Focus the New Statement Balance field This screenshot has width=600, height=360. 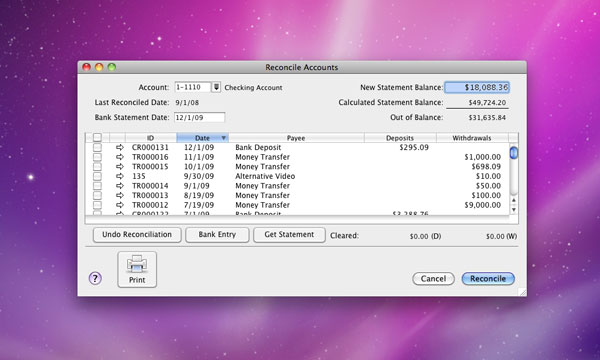(x=477, y=87)
